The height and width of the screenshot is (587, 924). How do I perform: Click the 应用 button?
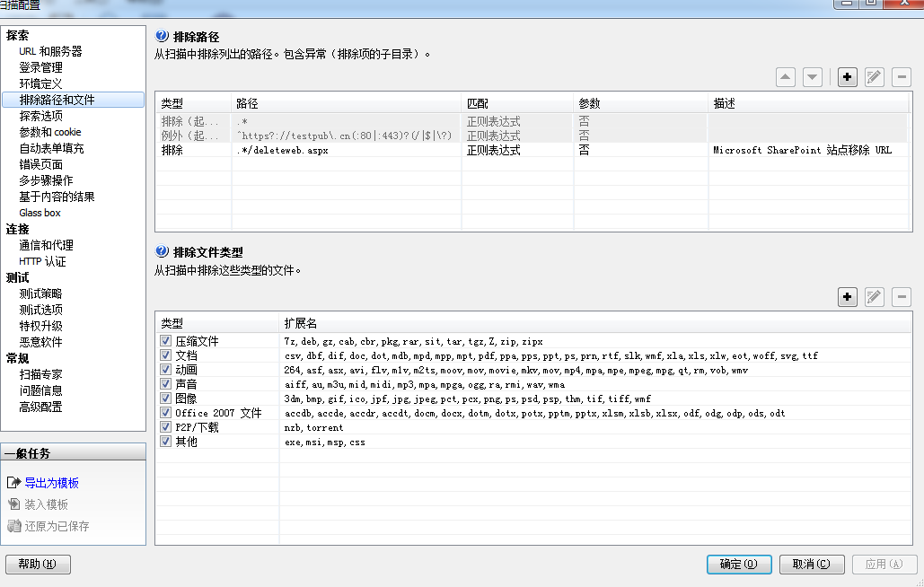pos(884,564)
